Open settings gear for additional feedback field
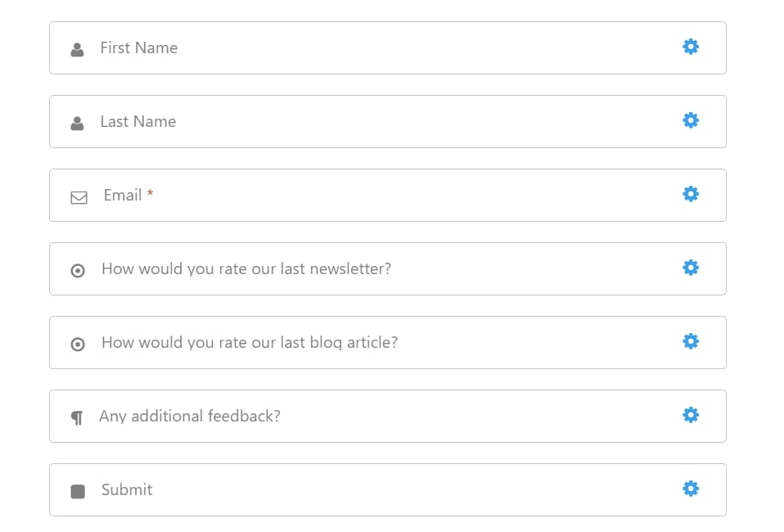This screenshot has height=532, width=784. (691, 414)
